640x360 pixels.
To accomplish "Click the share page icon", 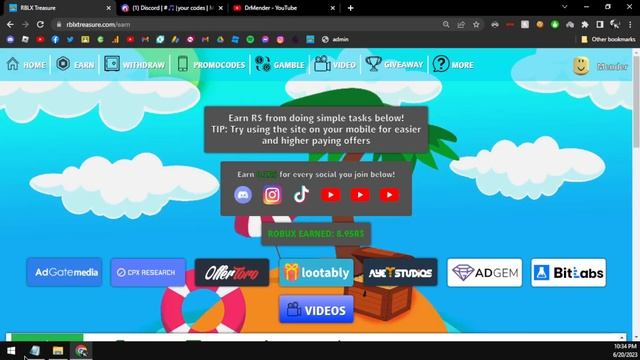I will click(461, 24).
